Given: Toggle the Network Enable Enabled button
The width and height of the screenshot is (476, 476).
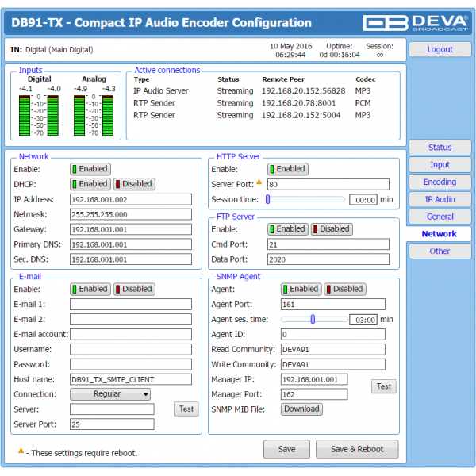Looking at the screenshot, I should 90,169.
